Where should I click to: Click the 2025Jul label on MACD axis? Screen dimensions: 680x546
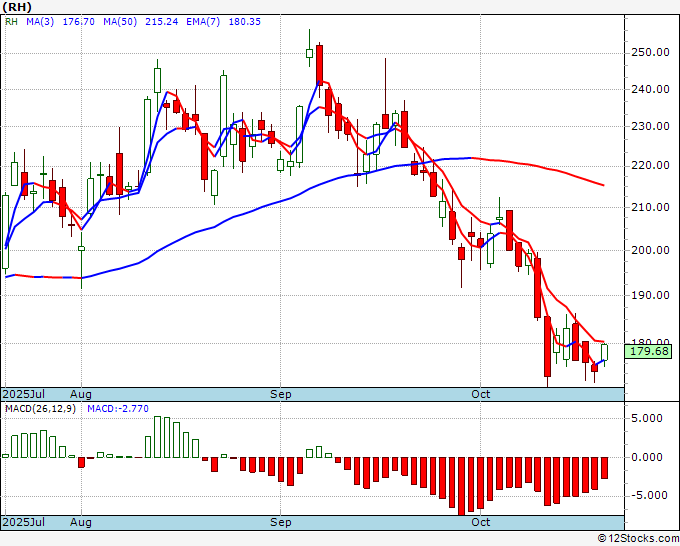click(x=23, y=522)
